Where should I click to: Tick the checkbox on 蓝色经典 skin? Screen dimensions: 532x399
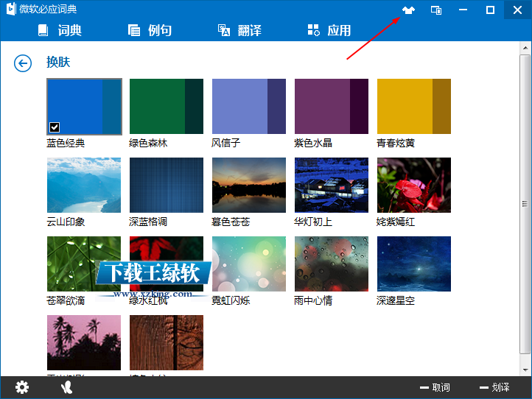pyautogui.click(x=55, y=127)
